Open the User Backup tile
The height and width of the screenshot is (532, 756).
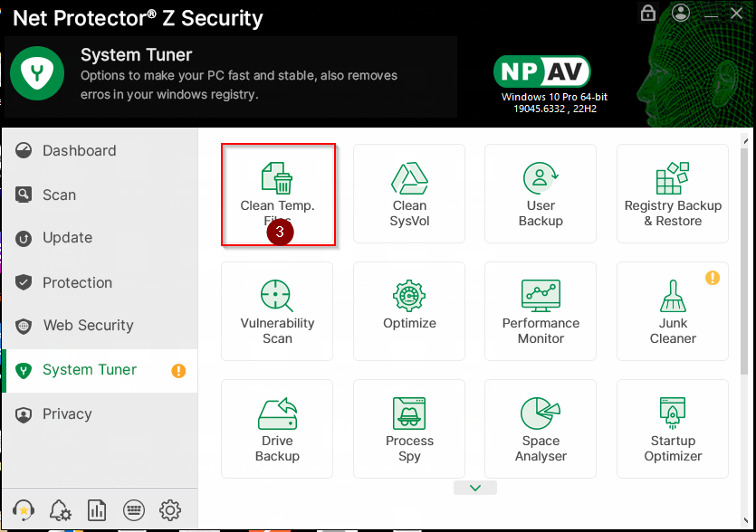pyautogui.click(x=541, y=193)
